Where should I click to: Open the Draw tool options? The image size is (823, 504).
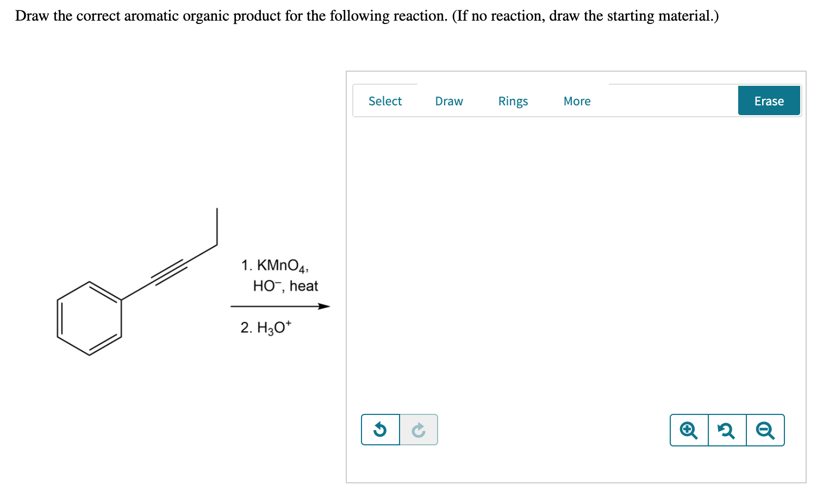point(449,101)
